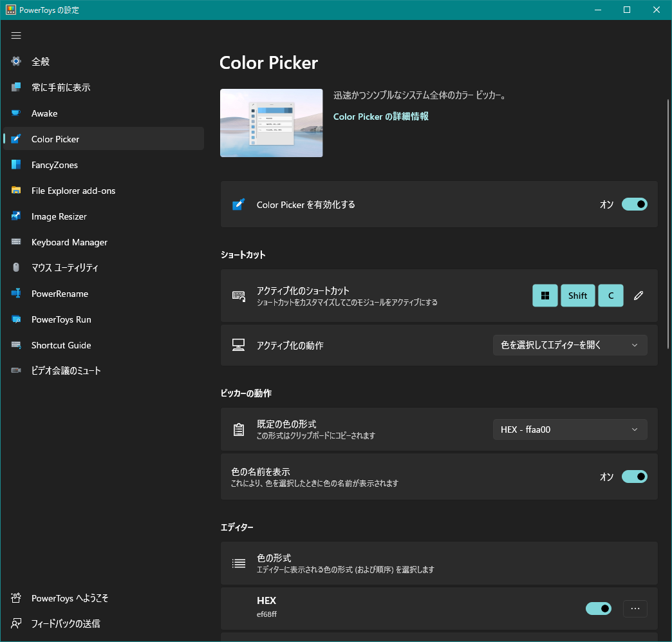Open the Keyboard Manager settings page
This screenshot has width=672, height=642.
click(x=103, y=242)
